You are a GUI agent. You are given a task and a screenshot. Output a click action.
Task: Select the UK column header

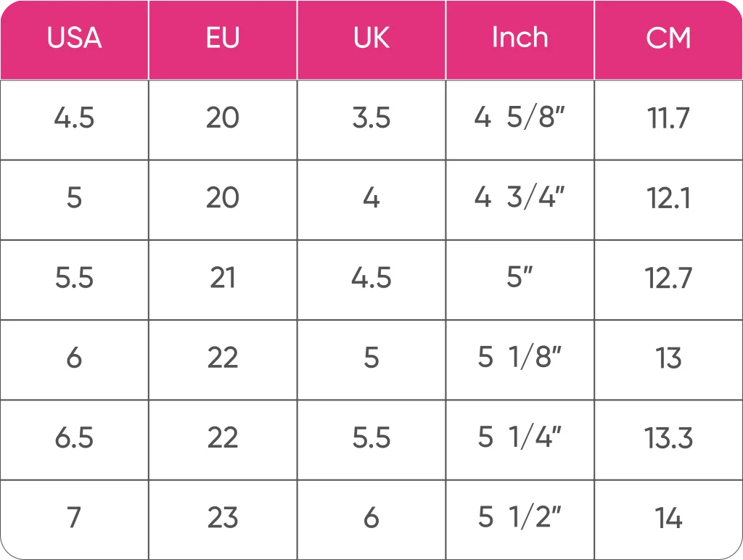(x=371, y=38)
